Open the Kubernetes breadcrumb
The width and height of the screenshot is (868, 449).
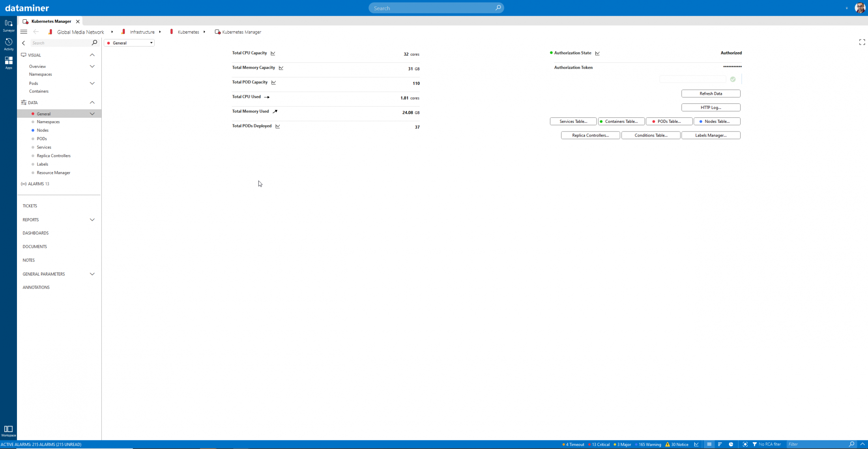coord(188,32)
